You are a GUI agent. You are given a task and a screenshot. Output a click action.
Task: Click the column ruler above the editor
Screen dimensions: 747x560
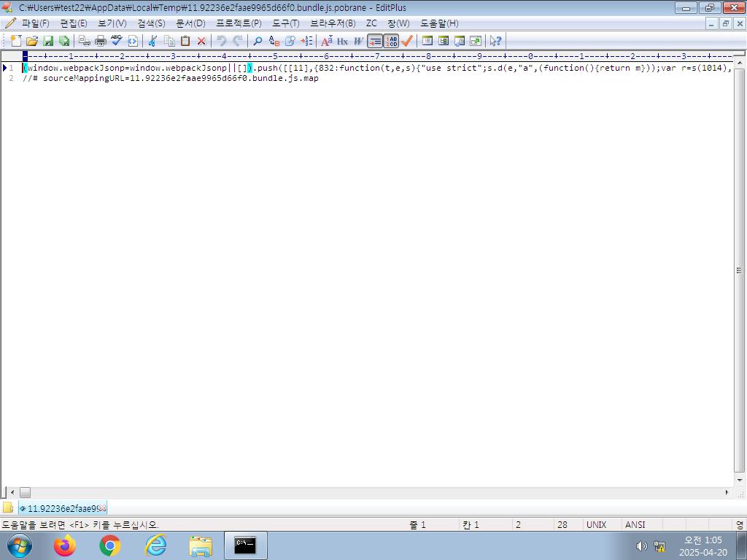tap(376, 56)
